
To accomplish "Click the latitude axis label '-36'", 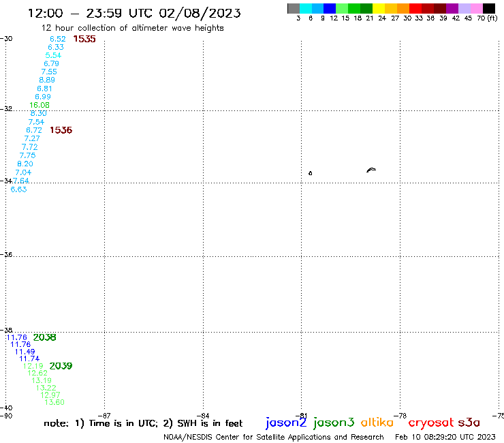I will click(6, 254).
